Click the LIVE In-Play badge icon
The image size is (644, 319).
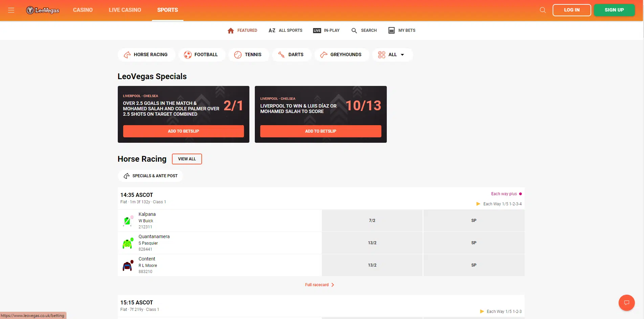click(x=317, y=30)
